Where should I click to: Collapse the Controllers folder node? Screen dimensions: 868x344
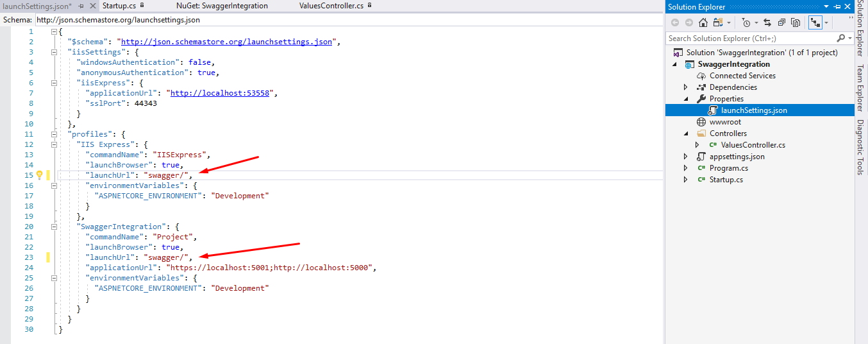point(686,133)
